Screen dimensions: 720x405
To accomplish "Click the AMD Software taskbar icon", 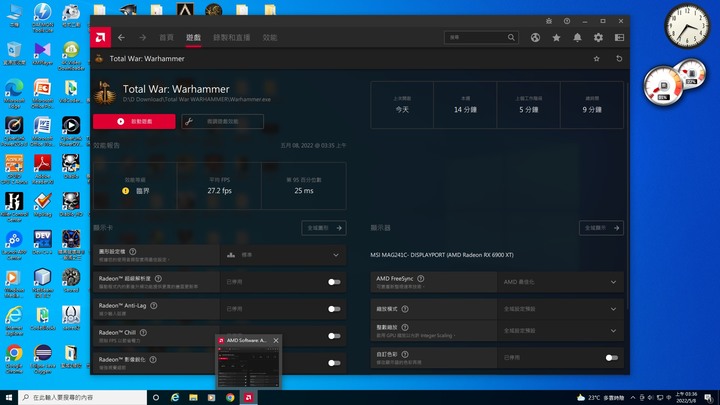I will click(248, 397).
